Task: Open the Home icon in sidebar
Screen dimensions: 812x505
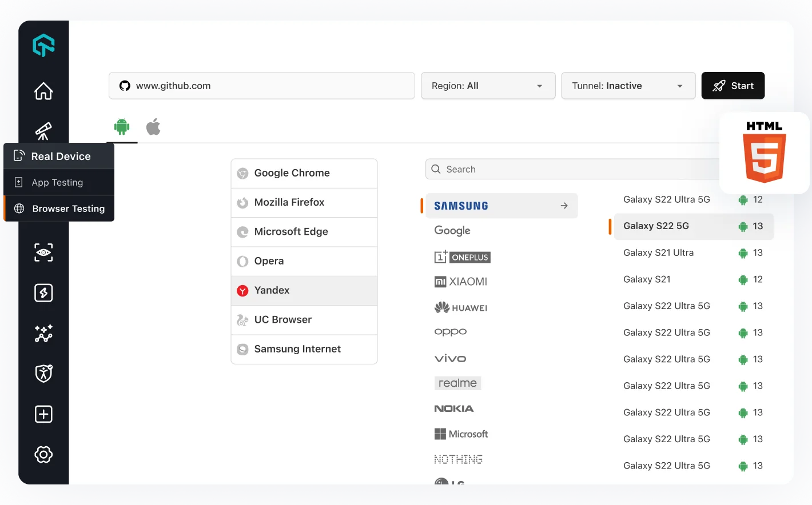Action: pos(43,91)
